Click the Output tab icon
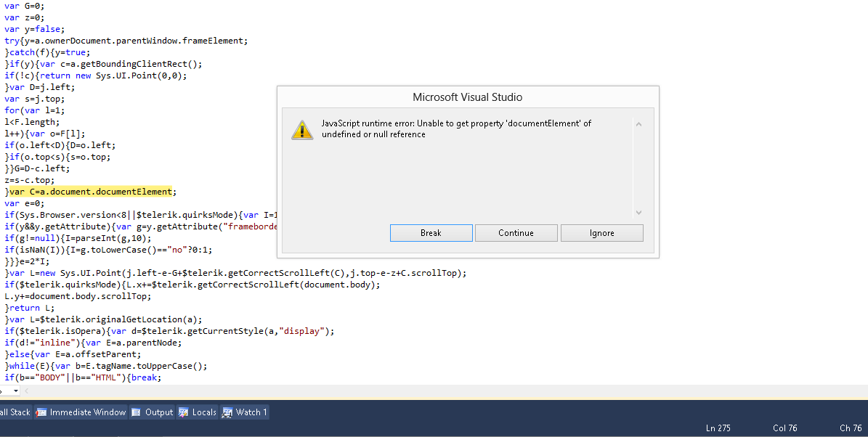The height and width of the screenshot is (437, 868). (137, 412)
